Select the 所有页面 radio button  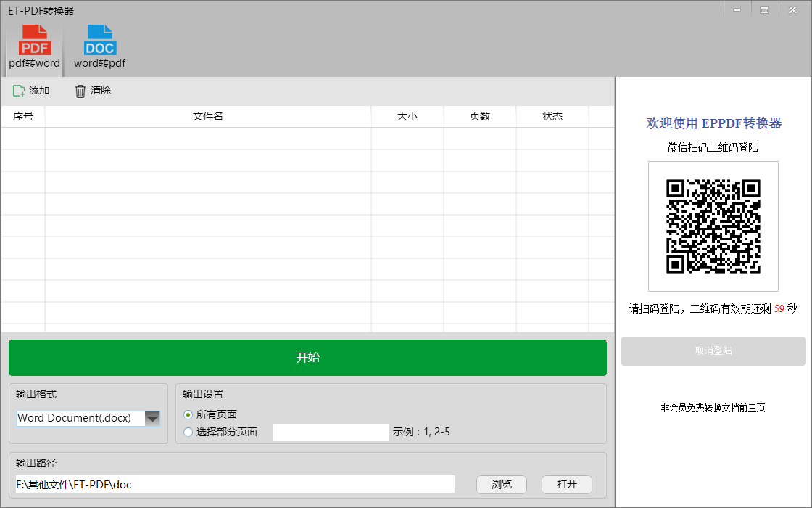tap(188, 414)
